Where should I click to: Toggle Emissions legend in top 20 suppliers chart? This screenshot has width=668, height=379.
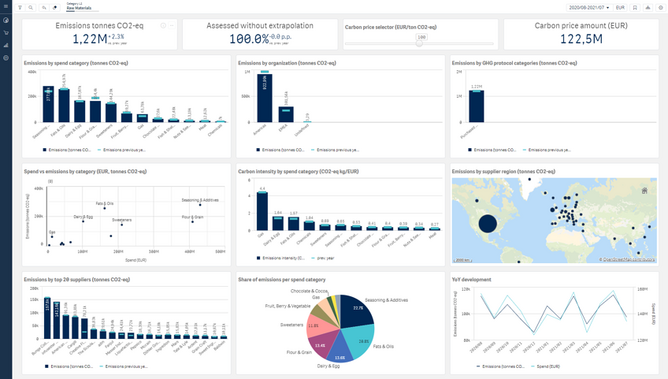(69, 366)
